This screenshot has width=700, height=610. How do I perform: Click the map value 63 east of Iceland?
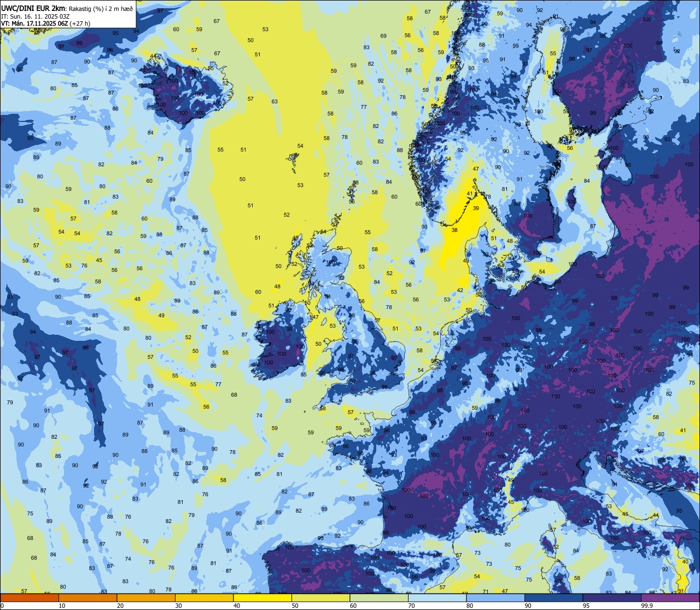click(275, 101)
